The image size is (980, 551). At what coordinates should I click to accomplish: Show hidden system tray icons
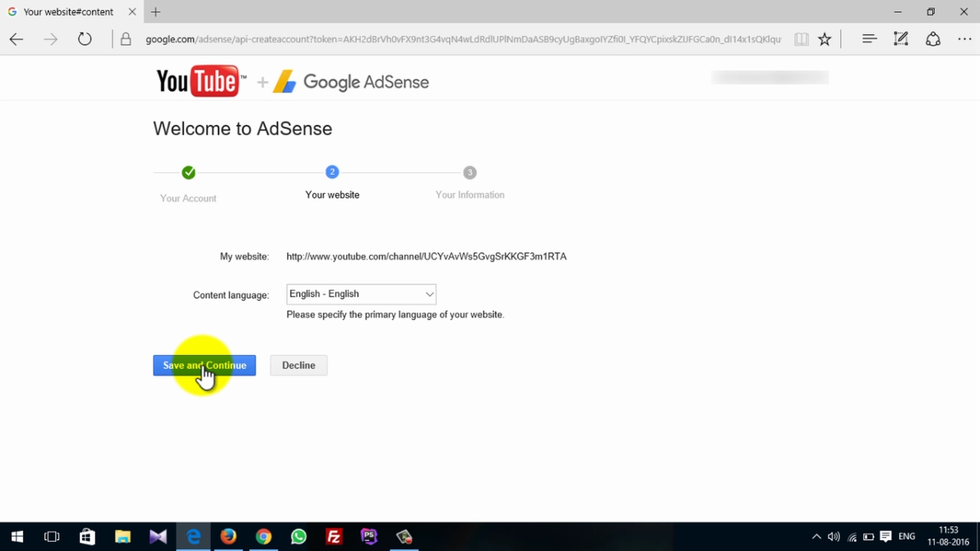pos(816,537)
